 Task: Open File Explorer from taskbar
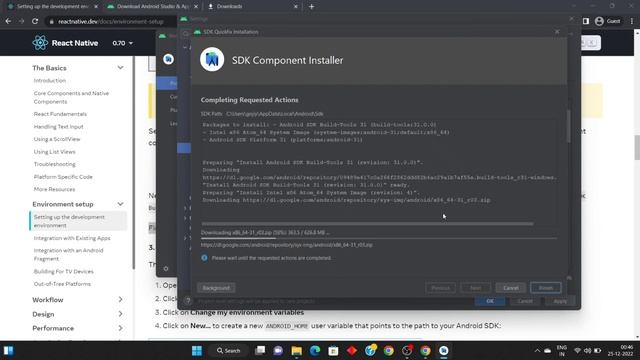pyautogui.click(x=297, y=351)
